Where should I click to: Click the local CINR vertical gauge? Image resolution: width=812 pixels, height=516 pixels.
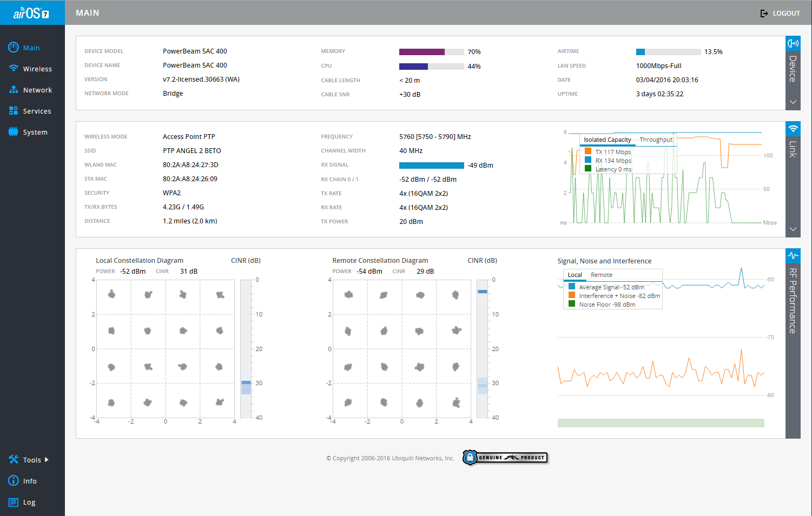(246, 348)
